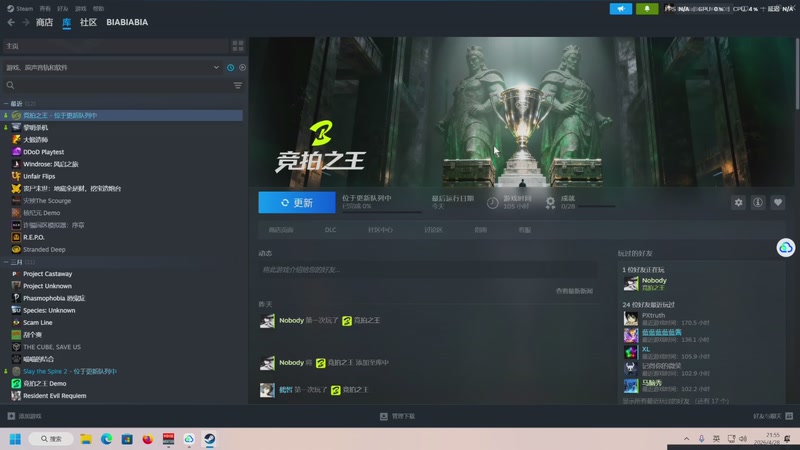The width and height of the screenshot is (800, 450).
Task: Click the library search magnifier
Action: (10, 85)
